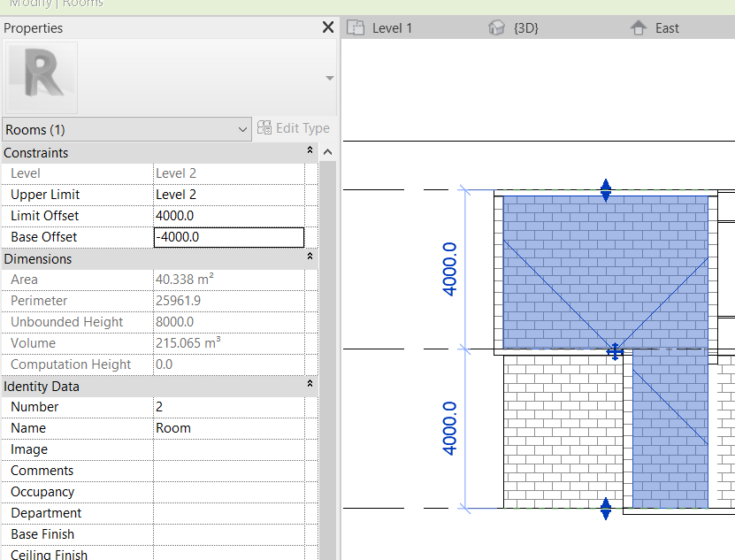Click the Upper Limit parameter label
Viewport: 735px width, 560px height.
pyautogui.click(x=45, y=195)
